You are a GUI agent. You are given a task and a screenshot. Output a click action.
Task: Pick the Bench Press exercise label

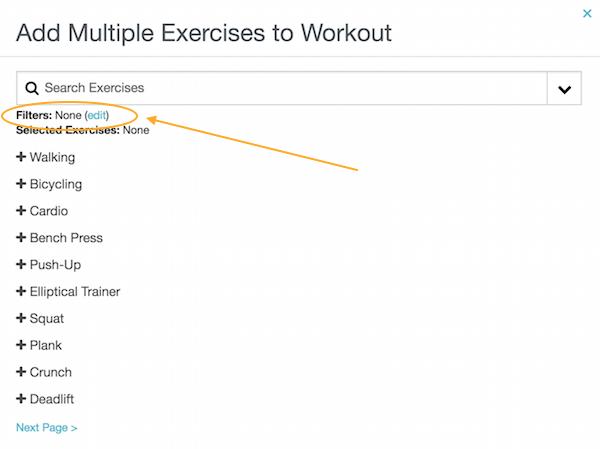point(66,238)
